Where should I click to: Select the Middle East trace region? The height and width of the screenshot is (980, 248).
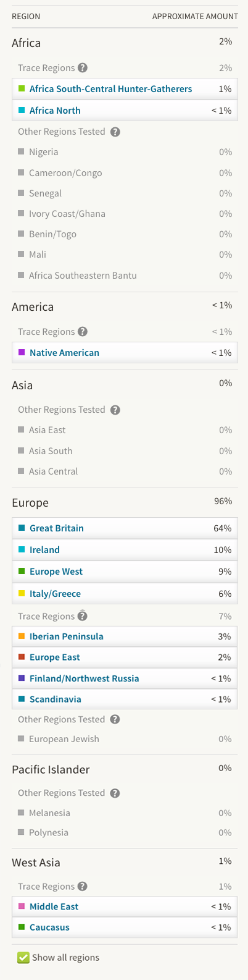point(125,906)
